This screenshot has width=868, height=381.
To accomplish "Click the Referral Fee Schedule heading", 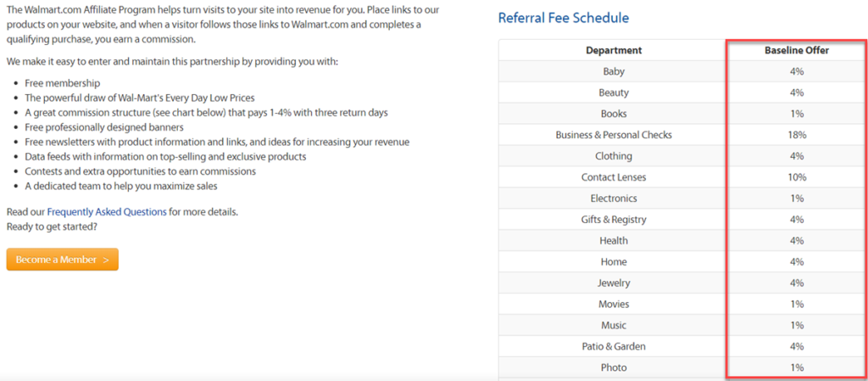I will pos(563,18).
